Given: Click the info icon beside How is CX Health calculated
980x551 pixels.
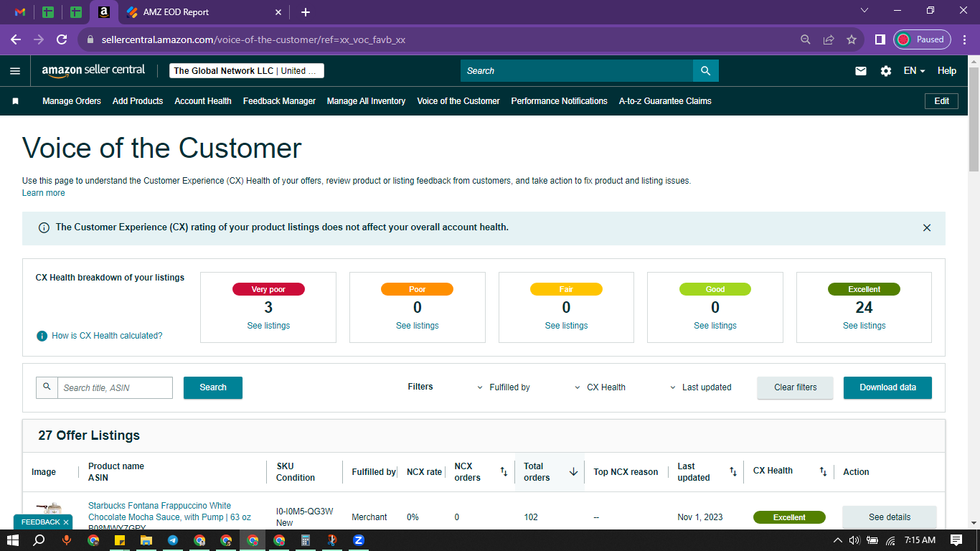Looking at the screenshot, I should [42, 336].
